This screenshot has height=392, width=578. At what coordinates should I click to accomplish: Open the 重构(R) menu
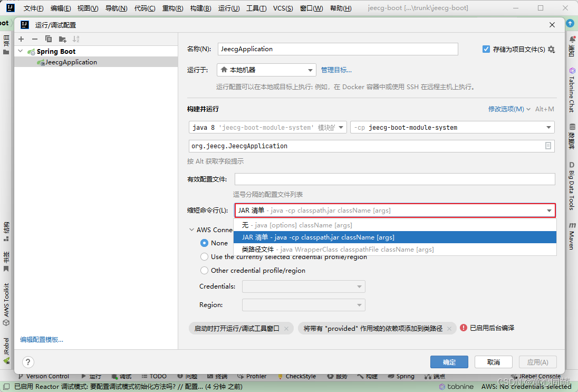click(173, 8)
